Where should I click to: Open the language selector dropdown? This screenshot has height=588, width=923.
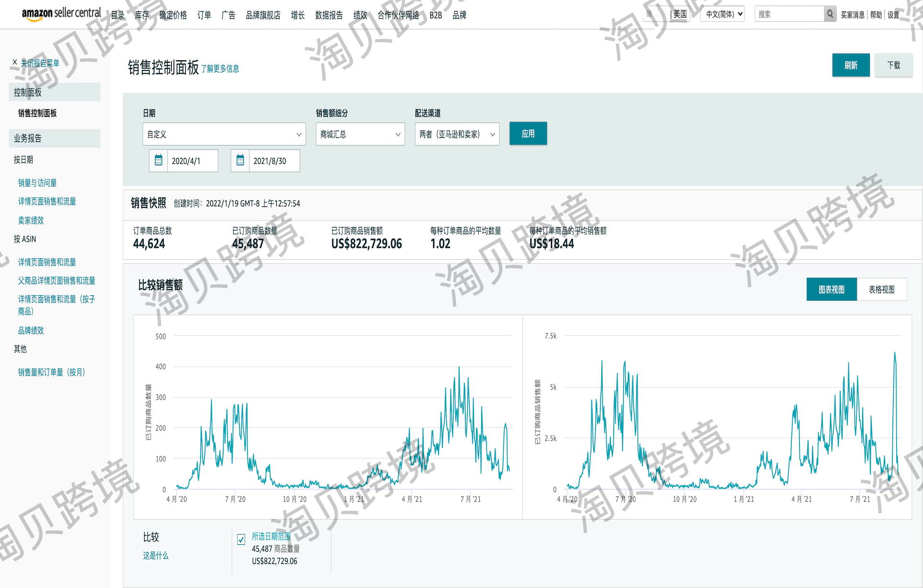click(722, 14)
